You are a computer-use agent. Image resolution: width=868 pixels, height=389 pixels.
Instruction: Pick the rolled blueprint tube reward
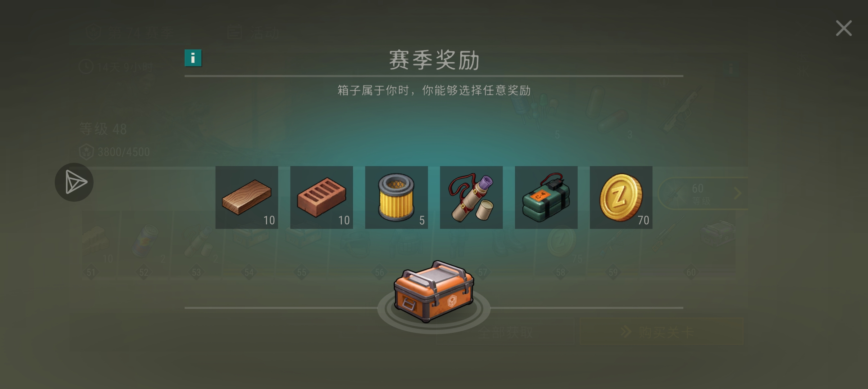471,197
